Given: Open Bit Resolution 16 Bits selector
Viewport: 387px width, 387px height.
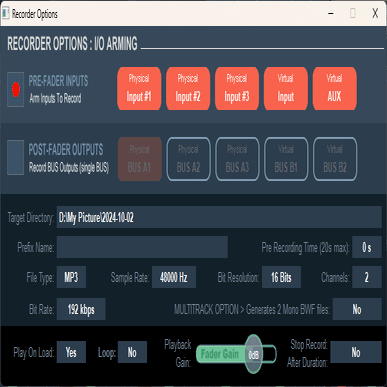Looking at the screenshot, I should 281,277.
